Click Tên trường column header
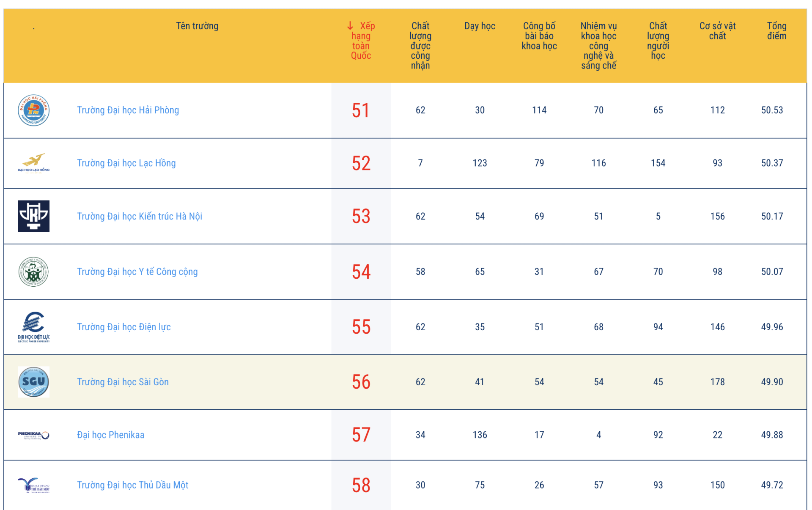 tap(197, 26)
